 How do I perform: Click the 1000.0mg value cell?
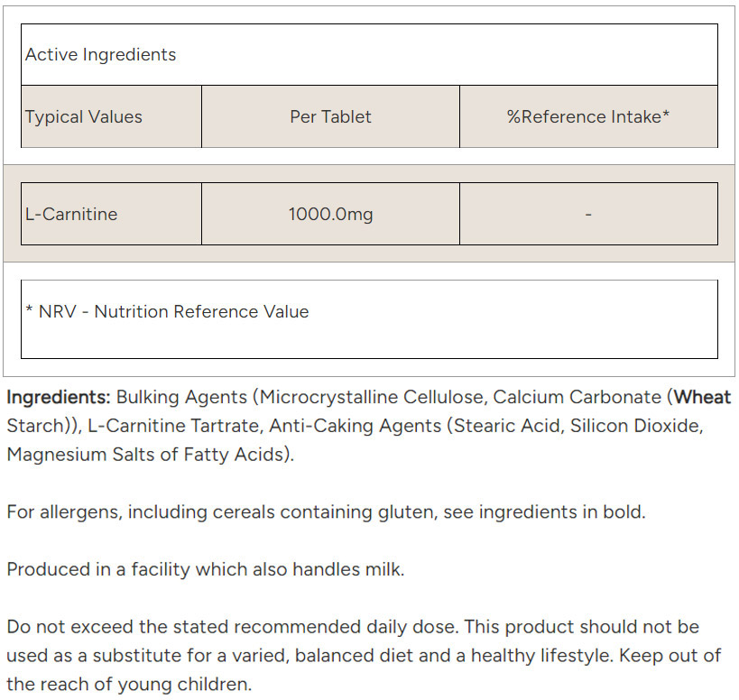pyautogui.click(x=330, y=215)
